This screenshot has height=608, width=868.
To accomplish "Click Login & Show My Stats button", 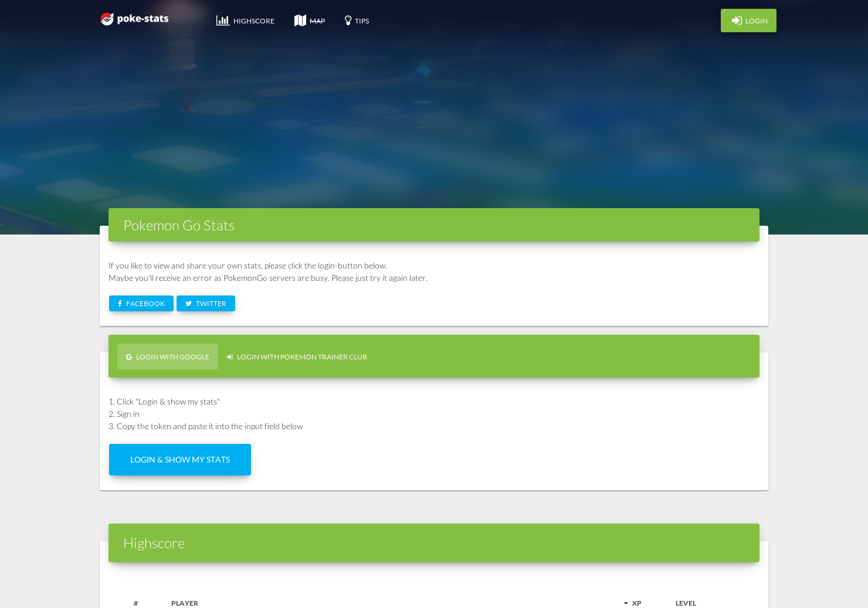I will coord(180,460).
